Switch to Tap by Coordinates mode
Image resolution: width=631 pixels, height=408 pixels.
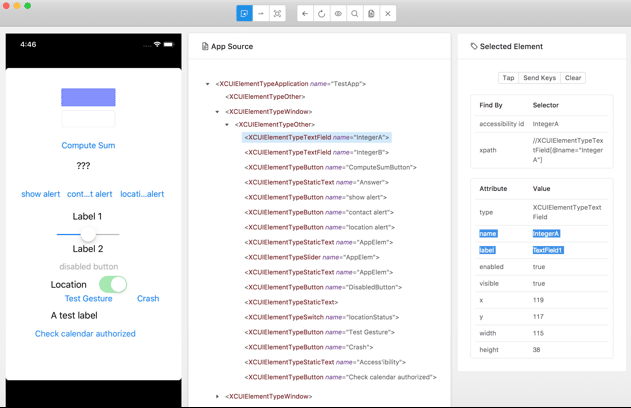pyautogui.click(x=277, y=14)
